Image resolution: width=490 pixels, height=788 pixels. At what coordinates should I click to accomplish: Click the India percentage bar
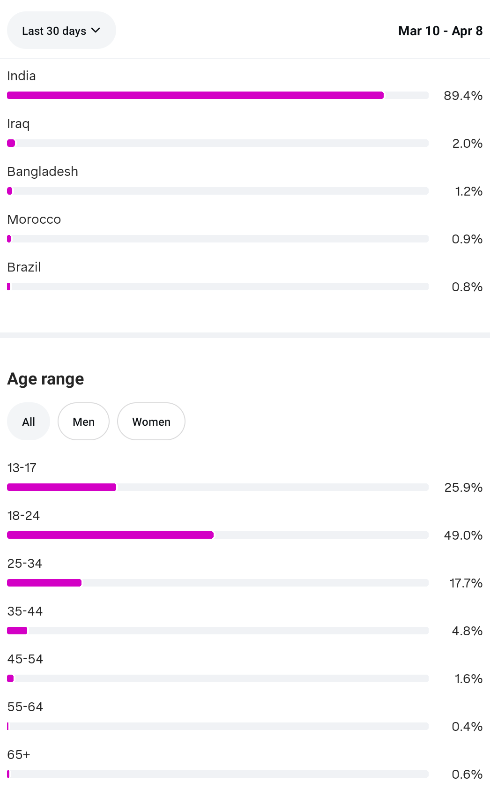[218, 95]
